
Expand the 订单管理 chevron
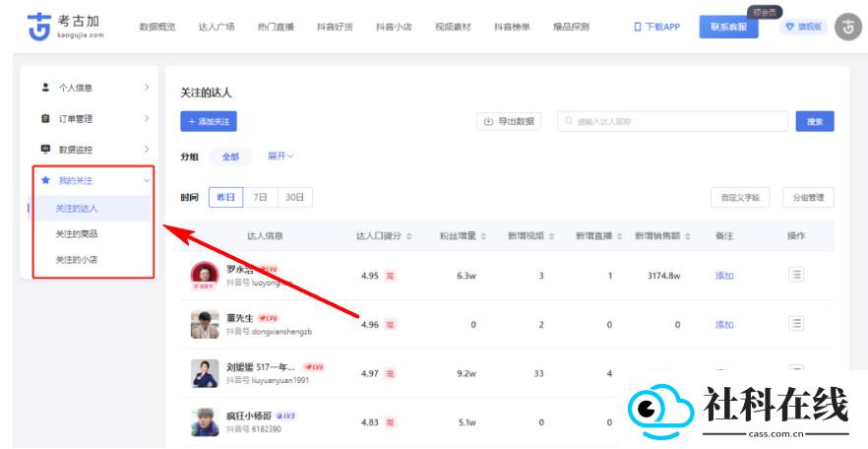coord(147,118)
